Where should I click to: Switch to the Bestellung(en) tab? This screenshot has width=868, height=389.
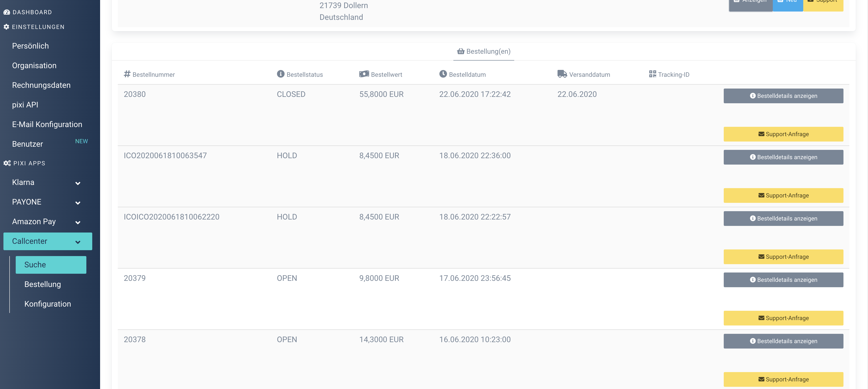click(x=484, y=51)
